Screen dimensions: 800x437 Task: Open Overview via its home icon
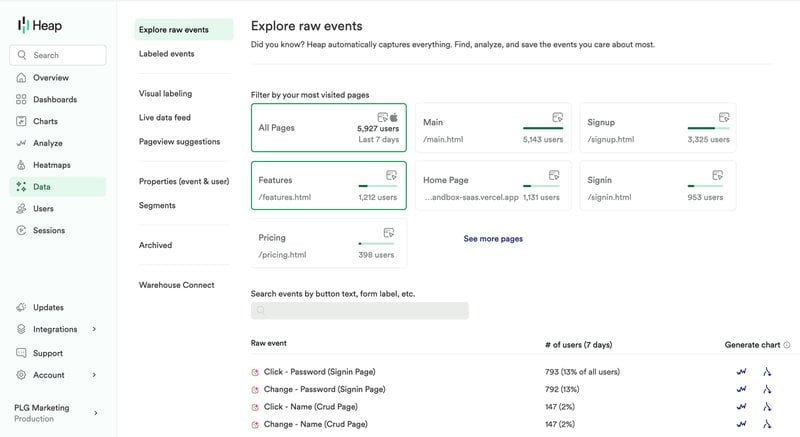point(21,78)
